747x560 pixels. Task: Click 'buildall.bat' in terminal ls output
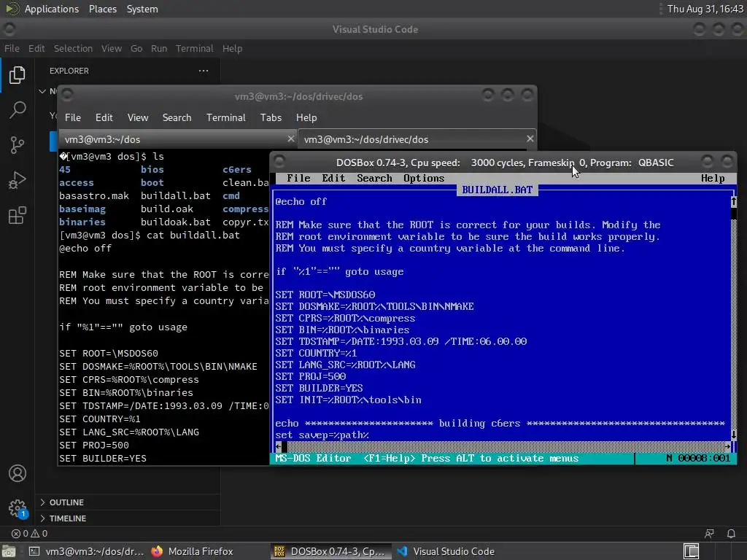click(175, 195)
